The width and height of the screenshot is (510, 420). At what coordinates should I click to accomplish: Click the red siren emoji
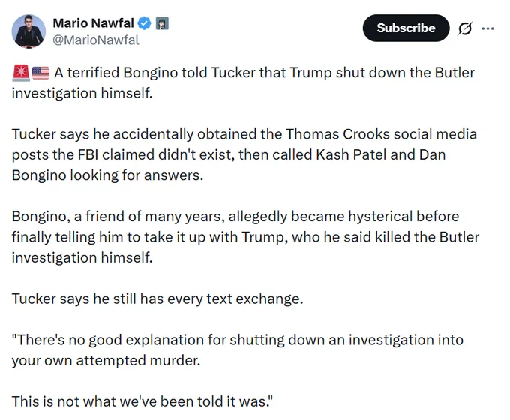click(x=21, y=73)
